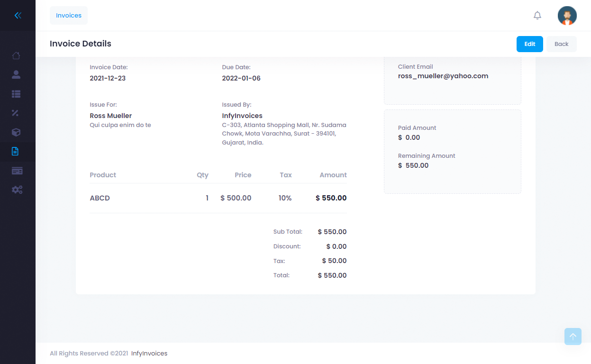Viewport: 591px width, 364px height.
Task: Click the Amount column header
Action: click(x=333, y=175)
